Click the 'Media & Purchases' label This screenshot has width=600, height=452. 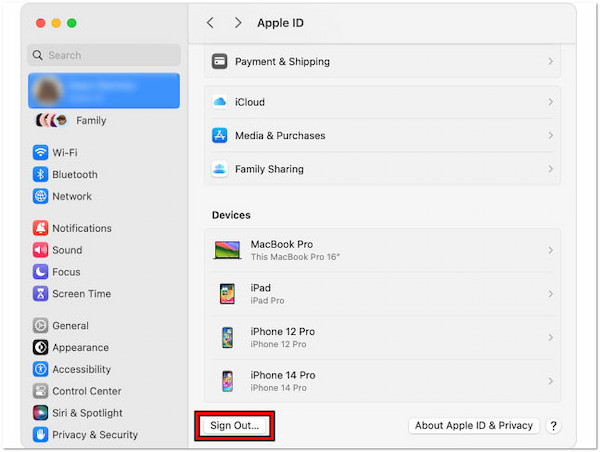click(280, 135)
